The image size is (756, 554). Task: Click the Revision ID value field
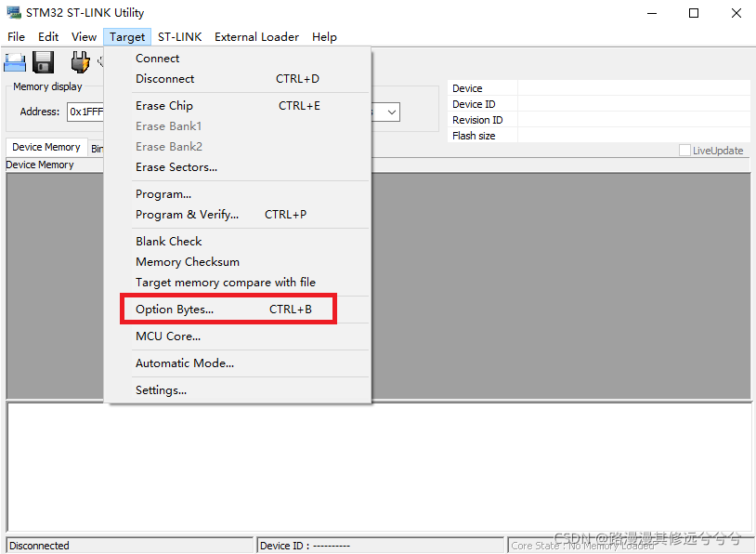click(634, 120)
